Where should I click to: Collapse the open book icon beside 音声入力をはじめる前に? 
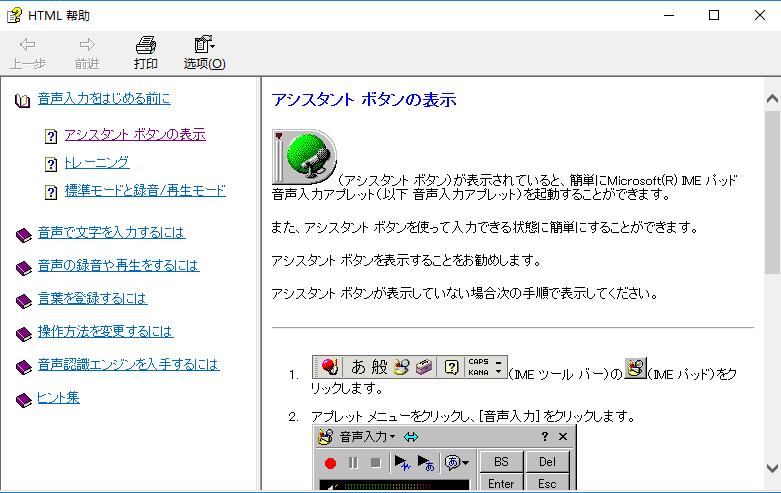22,101
